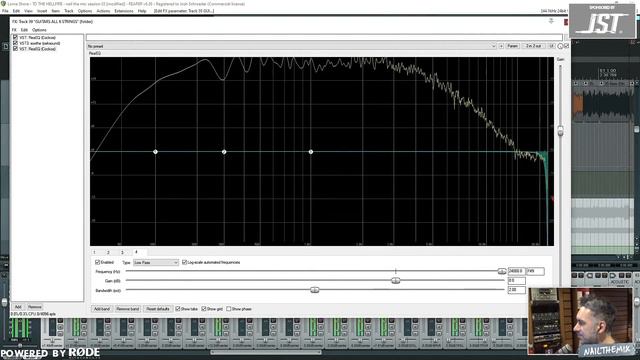Open the View menu in REAPER
The height and width of the screenshot is (360, 640).
pyautogui.click(x=28, y=11)
